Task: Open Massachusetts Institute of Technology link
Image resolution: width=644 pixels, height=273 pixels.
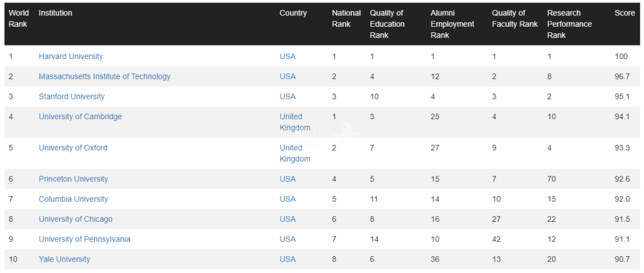Action: pos(104,76)
